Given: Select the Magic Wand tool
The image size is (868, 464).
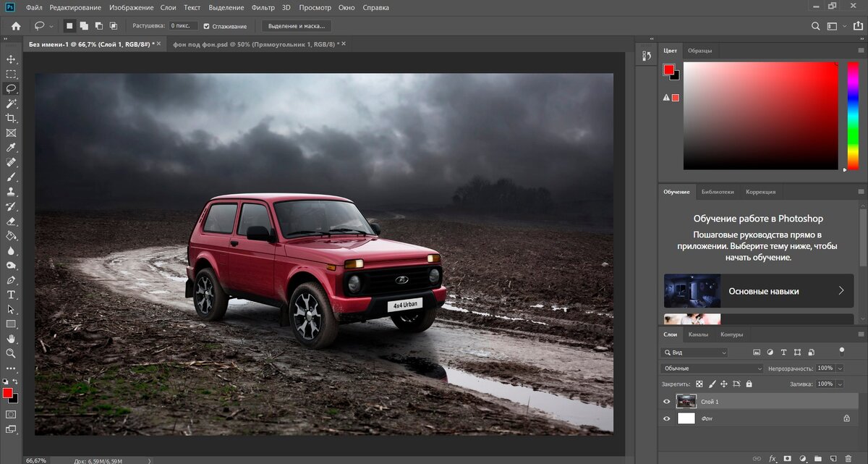Looking at the screenshot, I should 11,104.
